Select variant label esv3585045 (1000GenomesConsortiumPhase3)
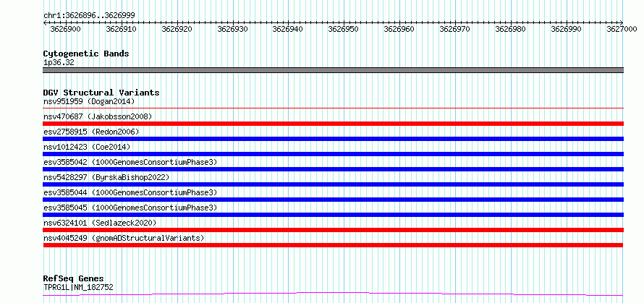The width and height of the screenshot is (644, 303). tap(130, 208)
